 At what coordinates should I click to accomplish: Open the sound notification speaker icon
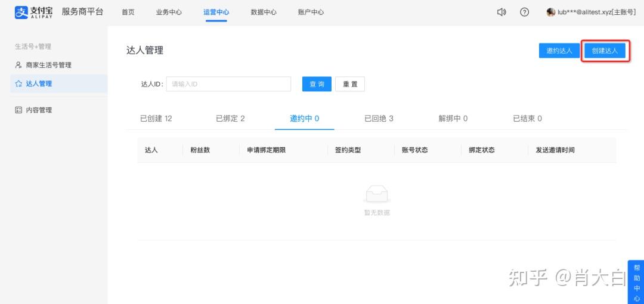501,13
